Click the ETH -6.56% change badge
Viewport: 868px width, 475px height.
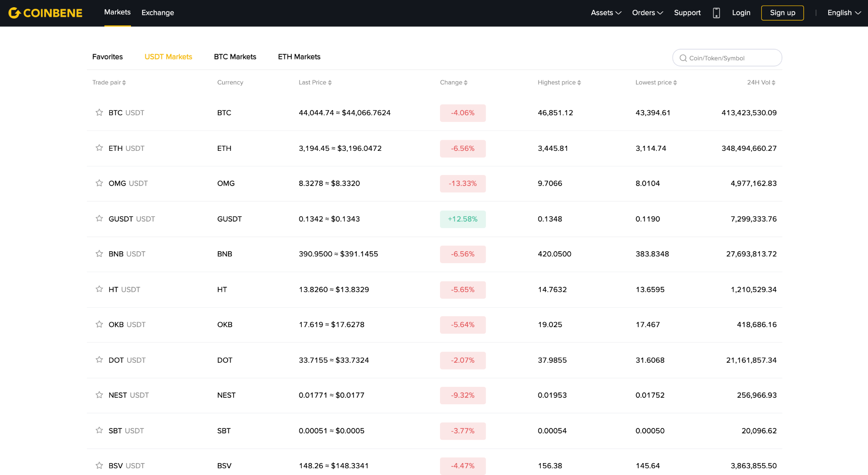pos(463,148)
